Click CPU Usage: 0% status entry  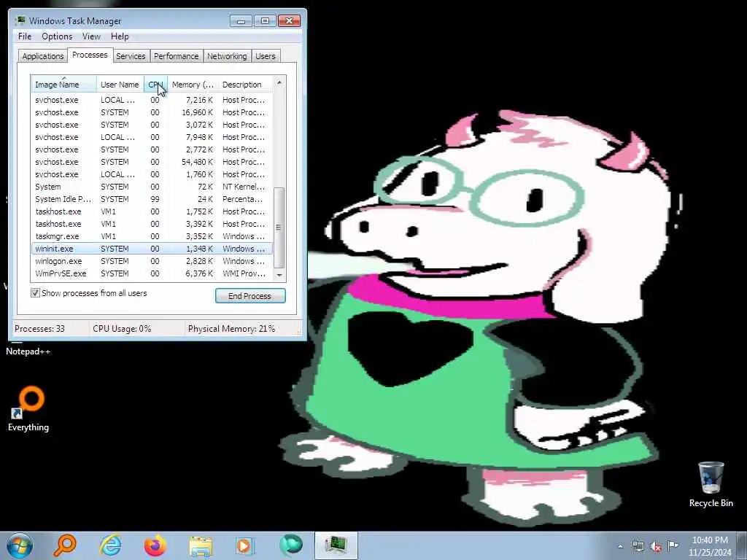122,329
